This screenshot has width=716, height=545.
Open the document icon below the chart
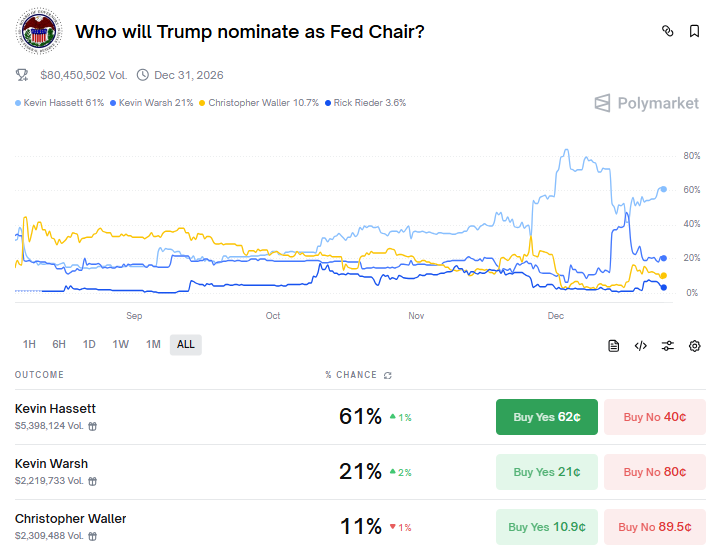614,346
